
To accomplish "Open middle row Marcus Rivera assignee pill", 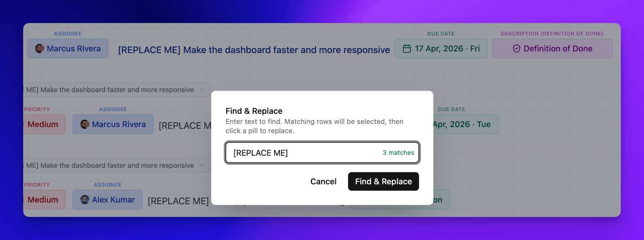I will pos(113,124).
